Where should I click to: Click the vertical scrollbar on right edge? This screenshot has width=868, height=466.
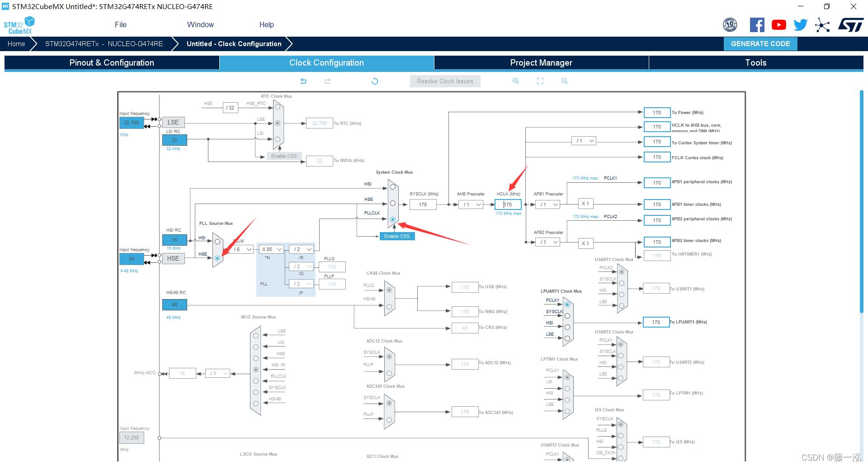point(862,201)
